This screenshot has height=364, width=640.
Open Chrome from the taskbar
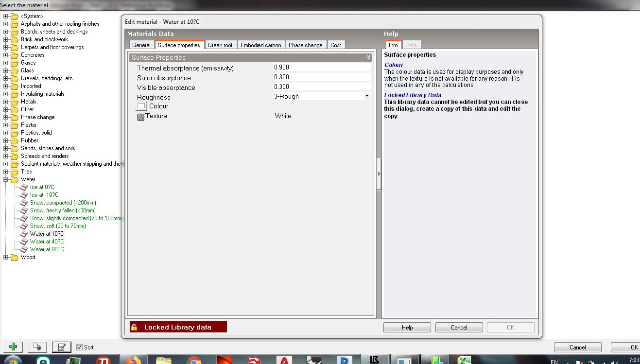point(193,361)
